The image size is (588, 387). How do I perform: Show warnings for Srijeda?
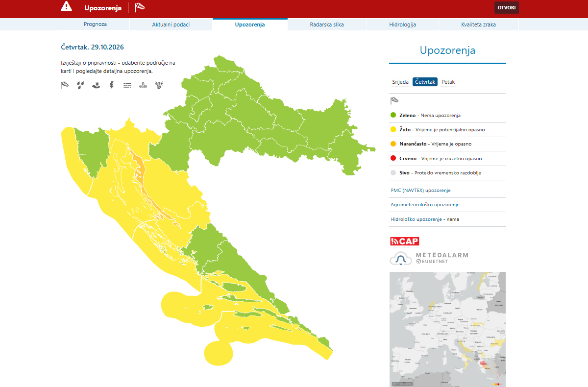400,82
